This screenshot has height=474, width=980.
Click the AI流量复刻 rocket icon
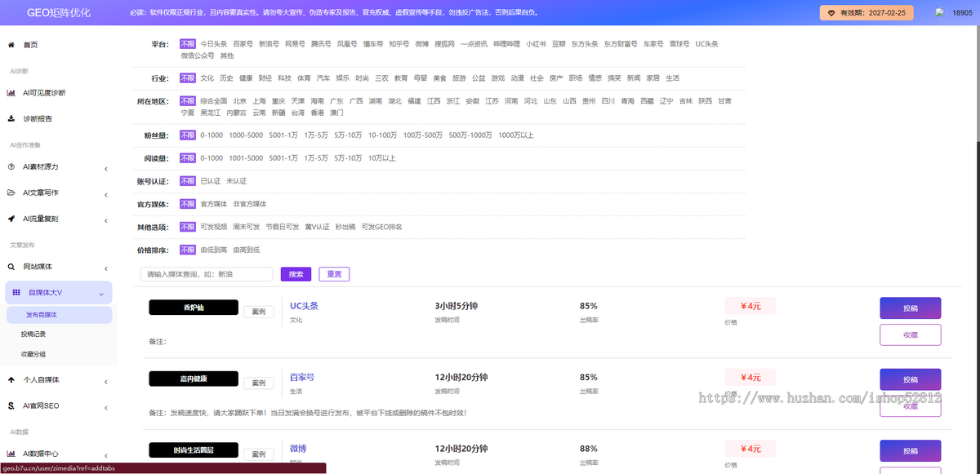[11, 219]
